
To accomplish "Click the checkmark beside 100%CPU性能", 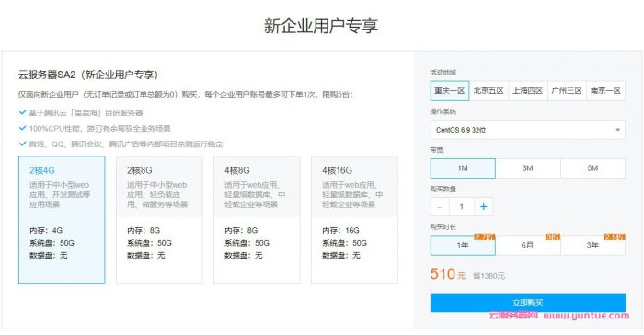I will pos(23,128).
